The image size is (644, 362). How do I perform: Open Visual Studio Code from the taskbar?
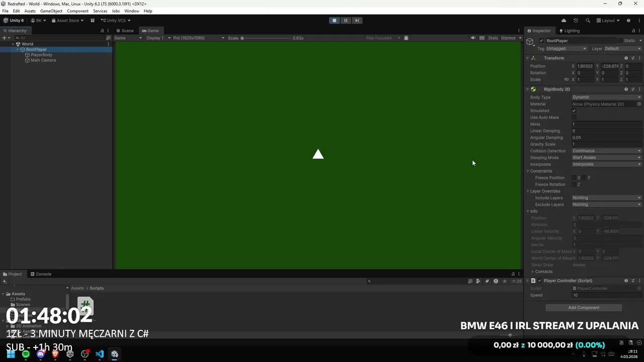[x=100, y=354]
